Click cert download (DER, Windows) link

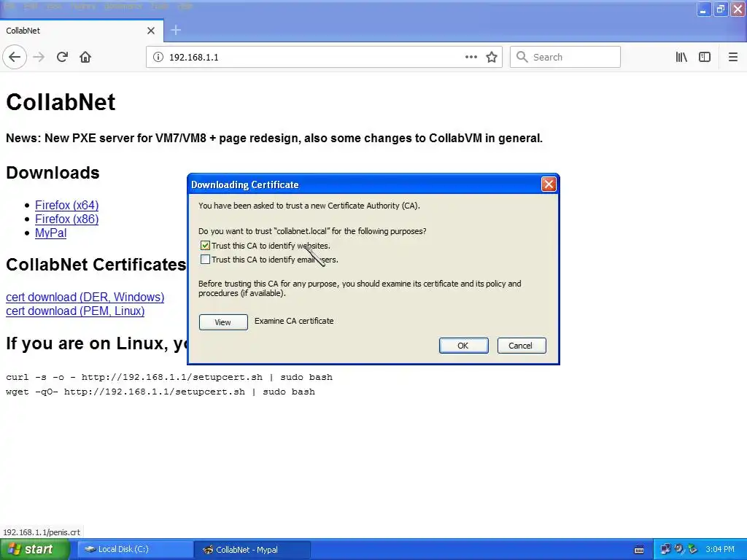point(85,297)
